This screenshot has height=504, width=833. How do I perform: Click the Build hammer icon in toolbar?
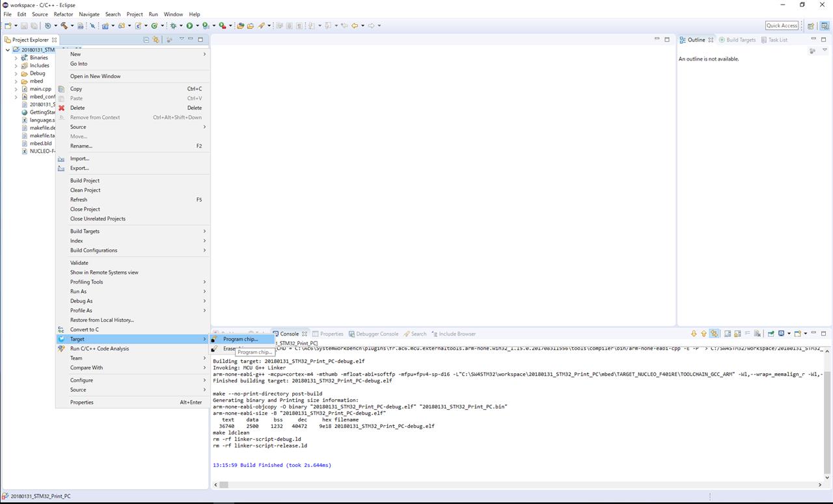(64, 25)
